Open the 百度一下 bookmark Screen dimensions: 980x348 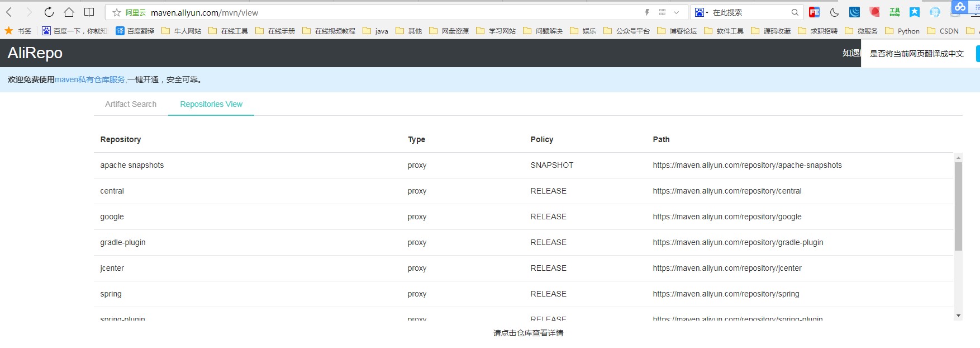click(74, 31)
